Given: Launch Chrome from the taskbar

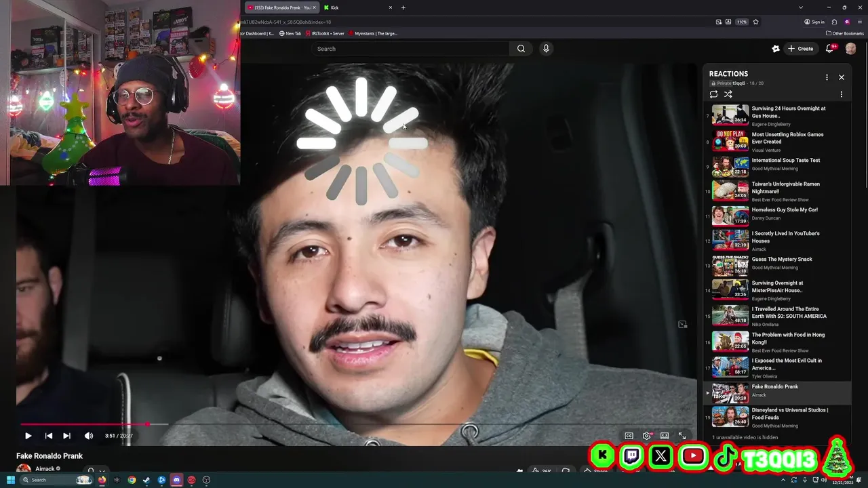Looking at the screenshot, I should (x=132, y=480).
